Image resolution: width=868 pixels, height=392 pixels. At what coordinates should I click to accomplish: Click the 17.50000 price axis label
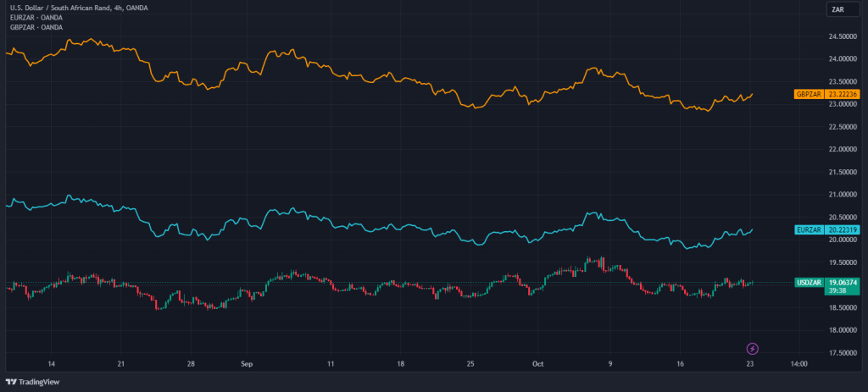tap(843, 353)
